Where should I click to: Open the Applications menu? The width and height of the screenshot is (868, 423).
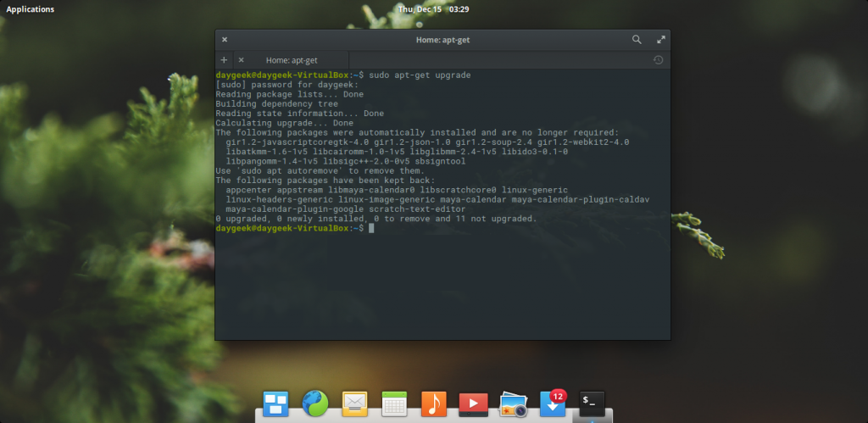pyautogui.click(x=31, y=9)
